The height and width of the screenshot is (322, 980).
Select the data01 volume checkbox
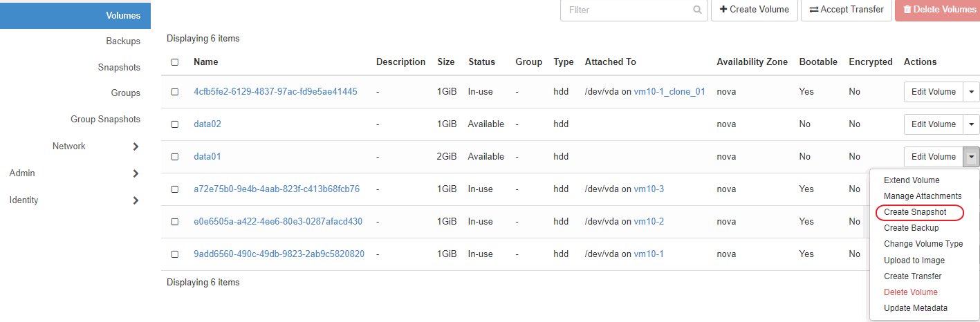tap(175, 157)
